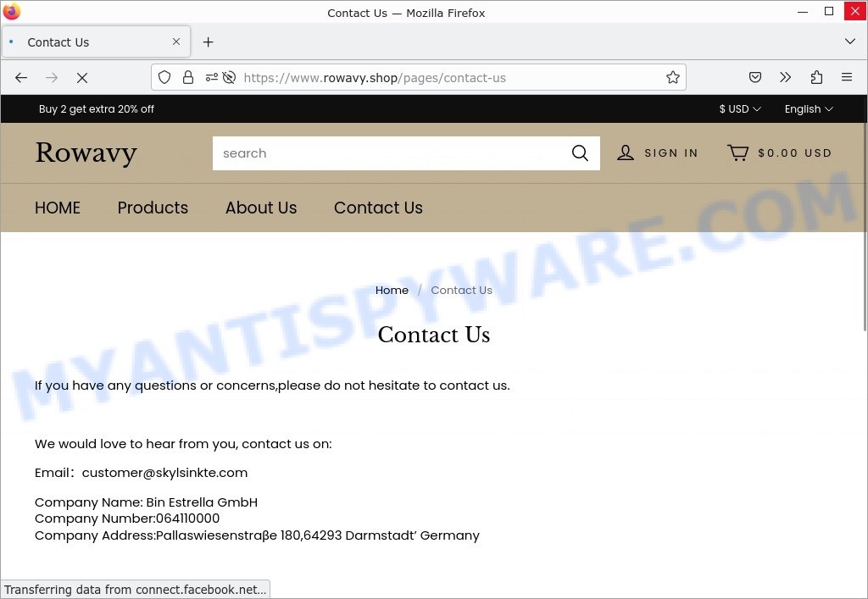The image size is (868, 599).
Task: Expand the English language dropdown
Action: 809,109
